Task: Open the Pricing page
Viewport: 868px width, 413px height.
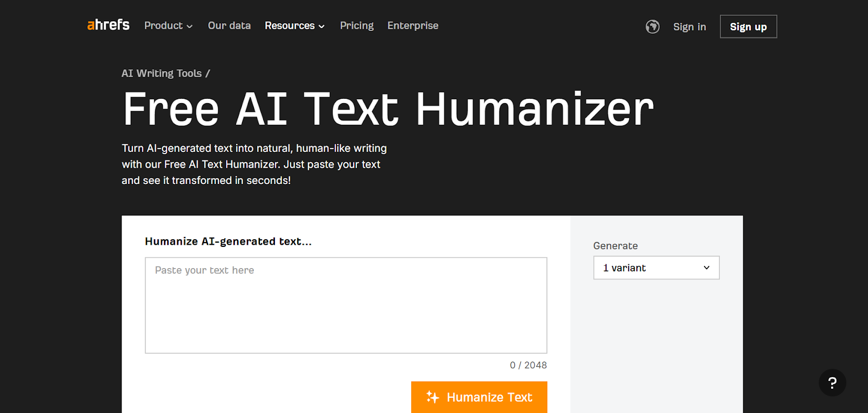Action: pos(357,26)
